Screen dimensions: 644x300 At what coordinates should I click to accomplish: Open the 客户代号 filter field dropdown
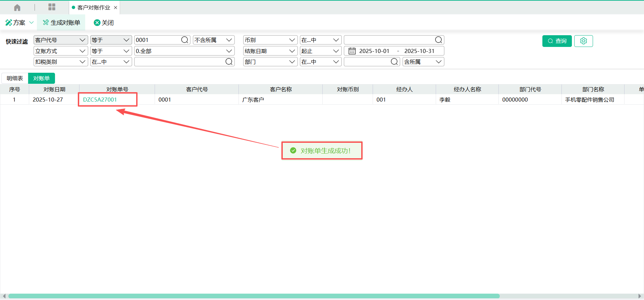tap(60, 40)
